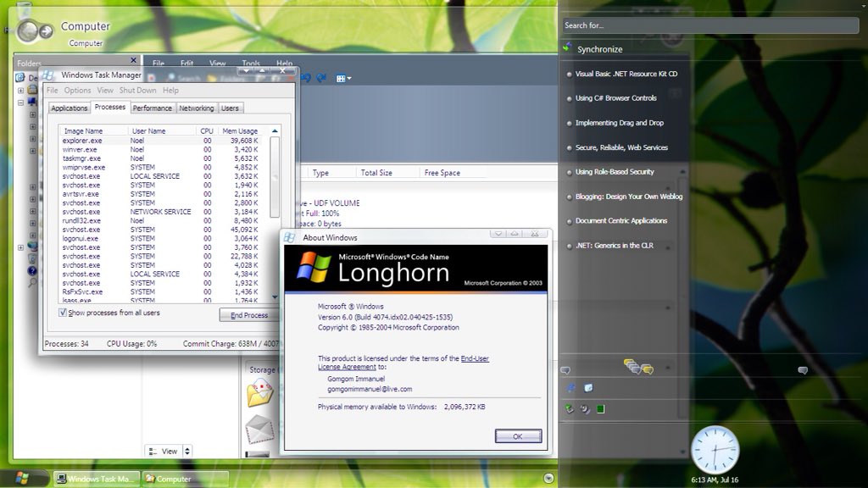Switch to the Networking tab
The width and height of the screenshot is (868, 488).
(197, 108)
